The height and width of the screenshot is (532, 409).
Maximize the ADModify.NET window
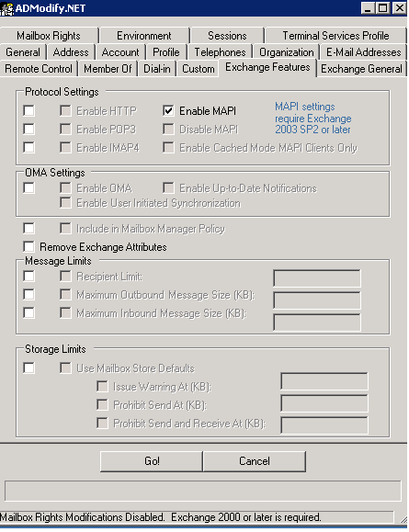[383, 8]
